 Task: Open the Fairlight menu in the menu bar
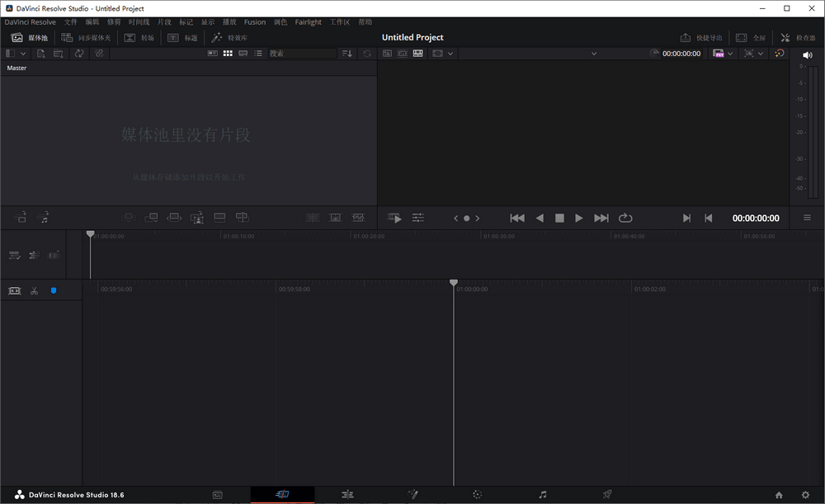(307, 22)
